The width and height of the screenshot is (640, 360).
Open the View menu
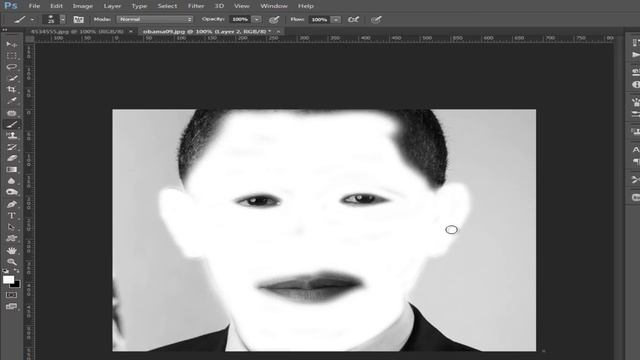coord(242,6)
